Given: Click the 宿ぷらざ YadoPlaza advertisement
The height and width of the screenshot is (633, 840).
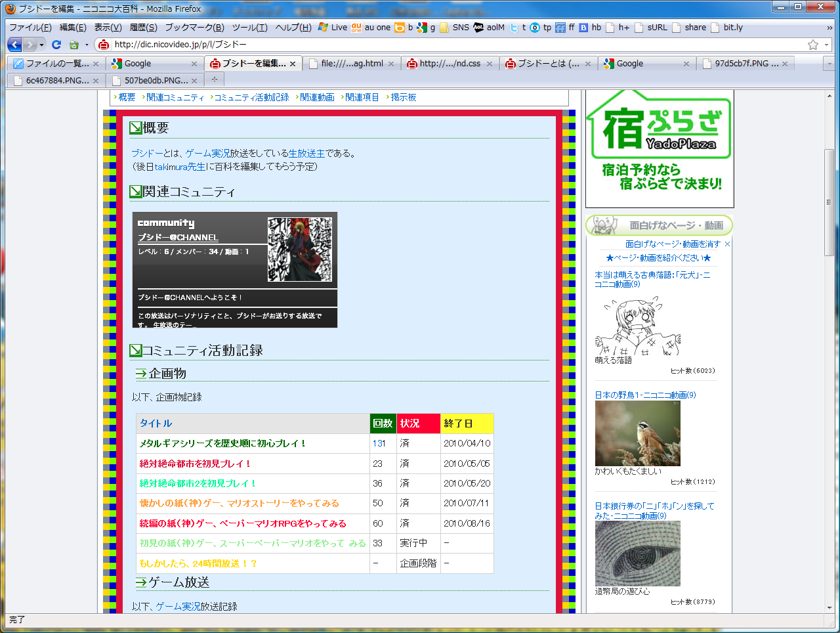Looking at the screenshot, I should [x=660, y=148].
